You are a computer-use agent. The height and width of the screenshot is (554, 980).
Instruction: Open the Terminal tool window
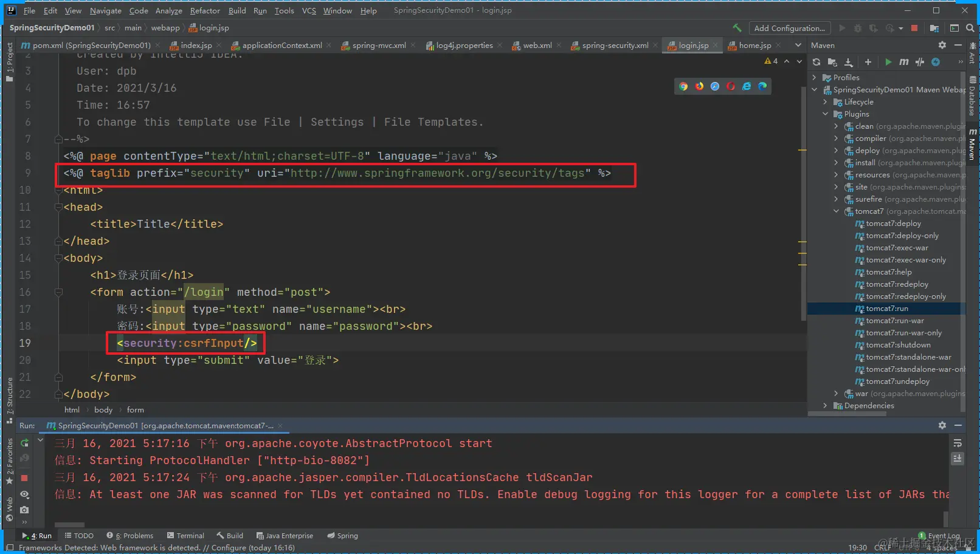point(185,536)
